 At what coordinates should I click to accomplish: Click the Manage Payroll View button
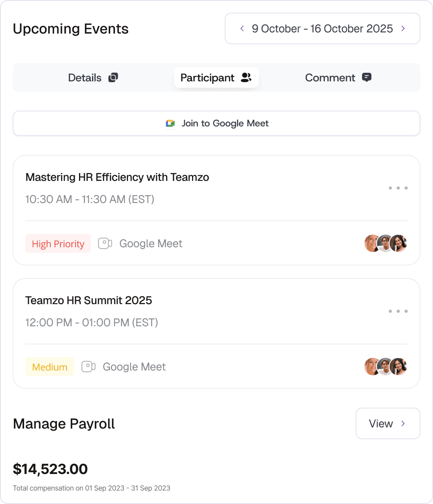[x=388, y=423]
